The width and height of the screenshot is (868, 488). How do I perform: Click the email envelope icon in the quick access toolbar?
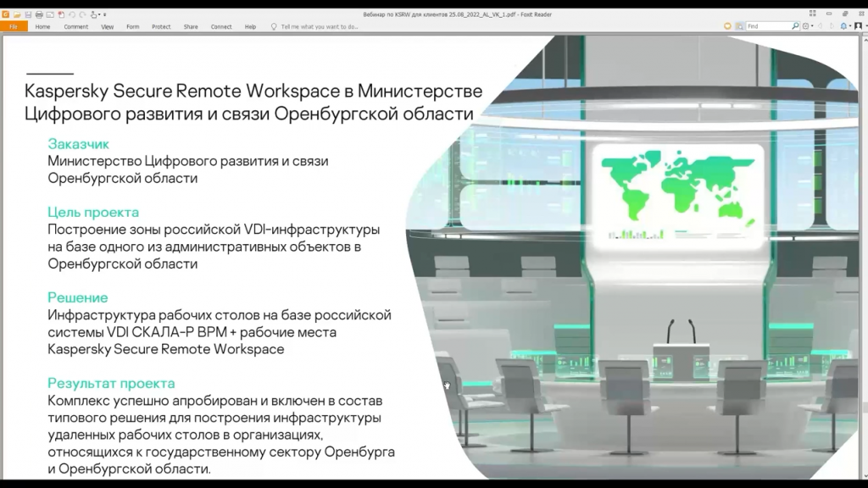(50, 14)
